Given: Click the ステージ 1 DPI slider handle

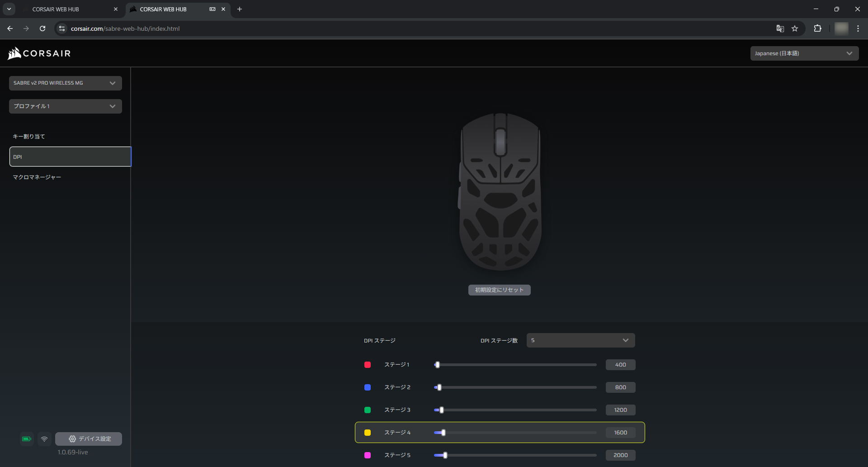Looking at the screenshot, I should coord(437,365).
